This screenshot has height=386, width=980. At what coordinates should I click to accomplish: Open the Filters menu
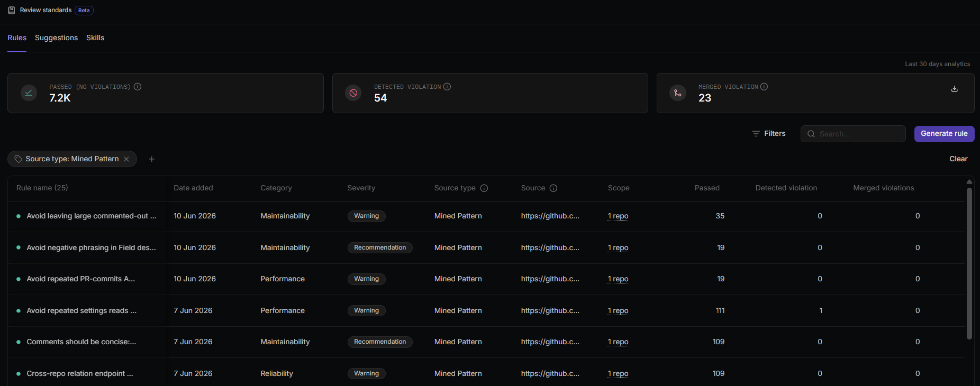click(769, 134)
